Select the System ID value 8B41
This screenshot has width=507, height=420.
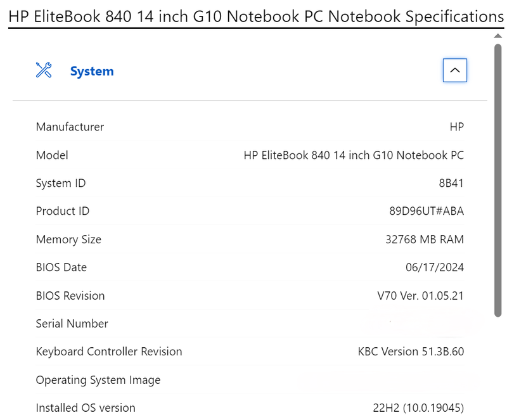pos(451,183)
